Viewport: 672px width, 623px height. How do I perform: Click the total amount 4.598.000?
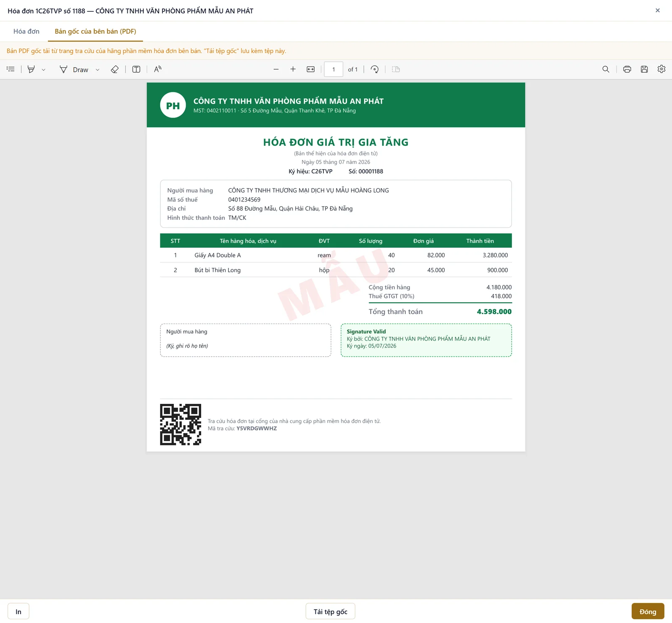point(494,311)
